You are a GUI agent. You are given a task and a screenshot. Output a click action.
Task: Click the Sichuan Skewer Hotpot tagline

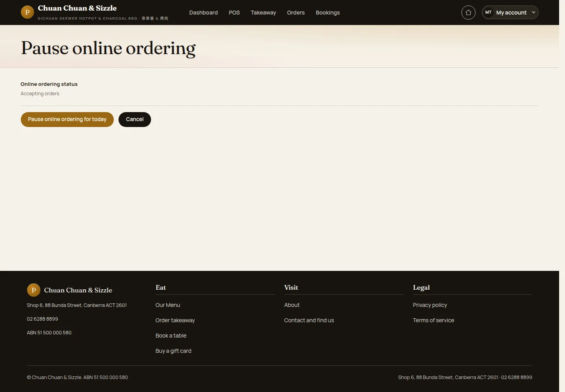click(x=103, y=18)
